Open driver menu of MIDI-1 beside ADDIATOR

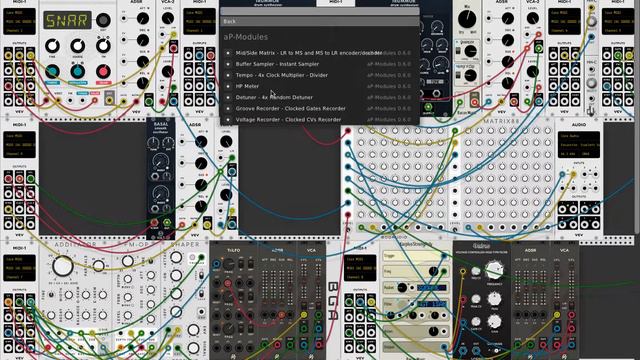(x=20, y=259)
